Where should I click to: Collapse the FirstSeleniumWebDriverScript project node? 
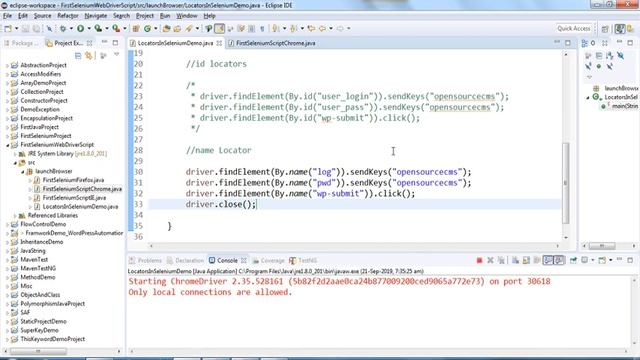coord(7,145)
